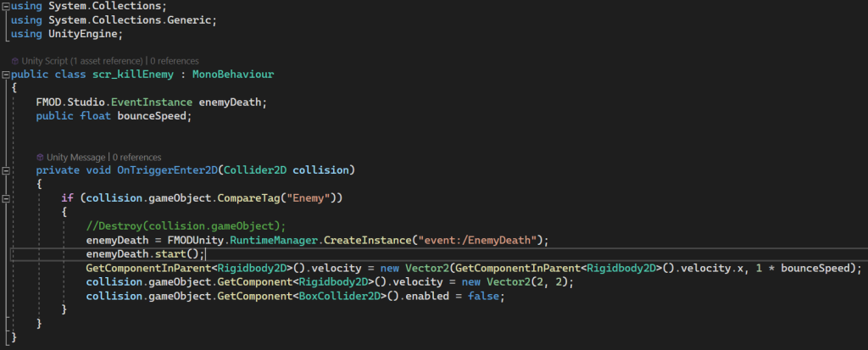Collapse the scr_killEnemy class region
Image resolution: width=868 pixels, height=350 pixels.
pyautogui.click(x=5, y=75)
